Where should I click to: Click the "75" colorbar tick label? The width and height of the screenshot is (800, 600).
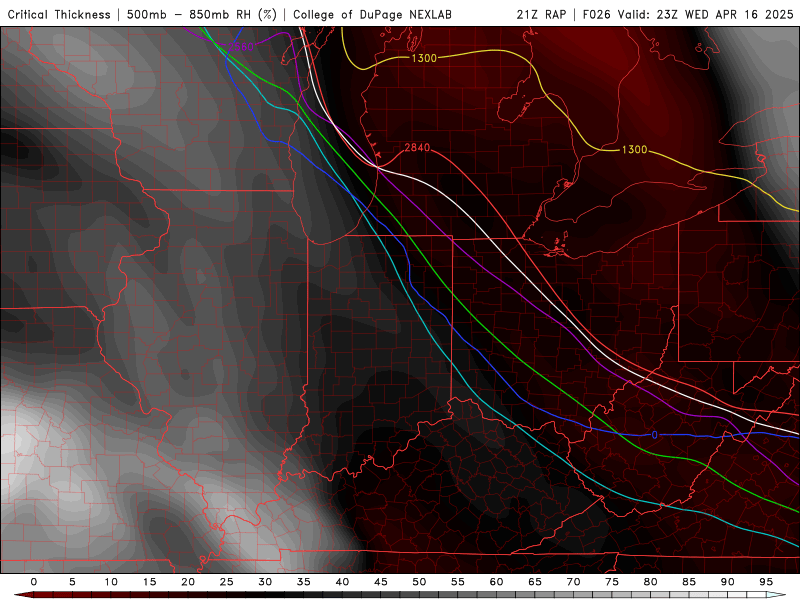click(612, 582)
